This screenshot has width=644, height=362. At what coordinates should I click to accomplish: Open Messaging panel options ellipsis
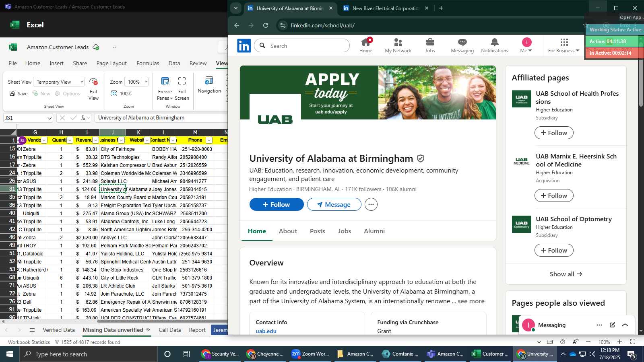(599, 325)
